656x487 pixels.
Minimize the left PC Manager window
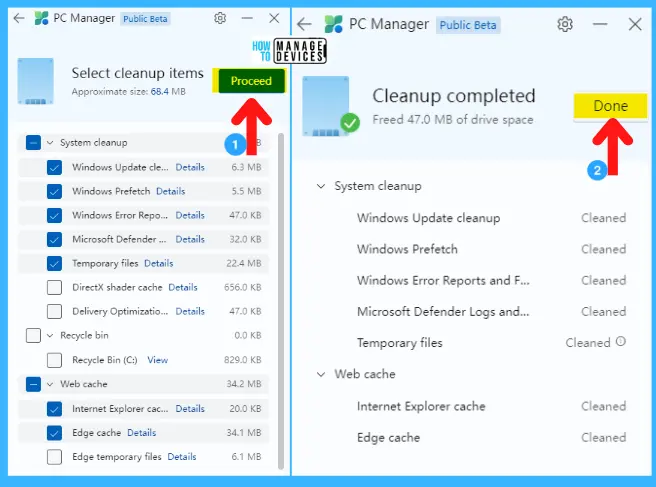247,18
